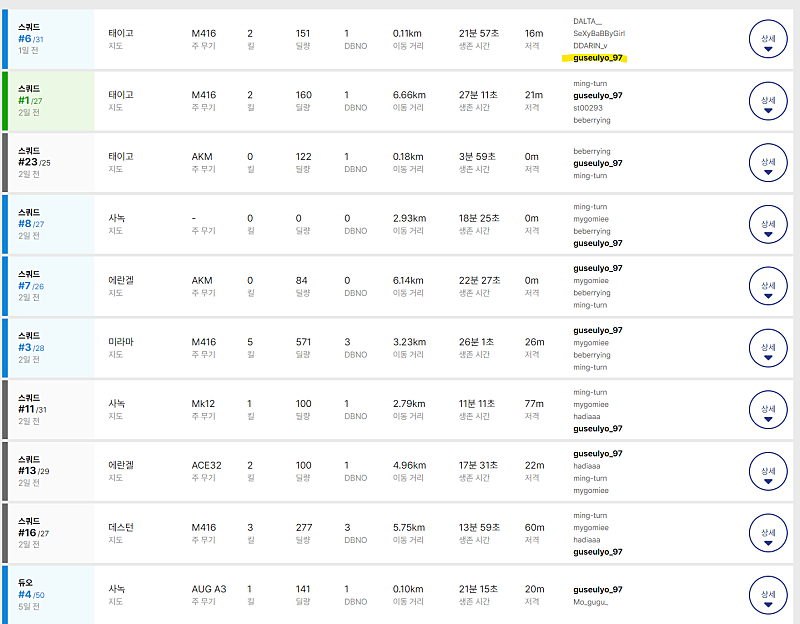
Task: Select the AUG A3 weapon entry
Action: point(209,589)
